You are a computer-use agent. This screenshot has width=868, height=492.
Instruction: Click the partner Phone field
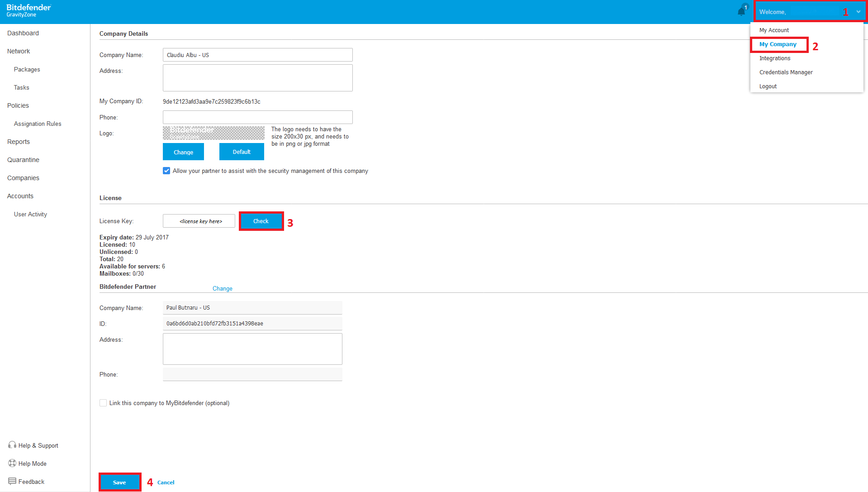pos(252,374)
